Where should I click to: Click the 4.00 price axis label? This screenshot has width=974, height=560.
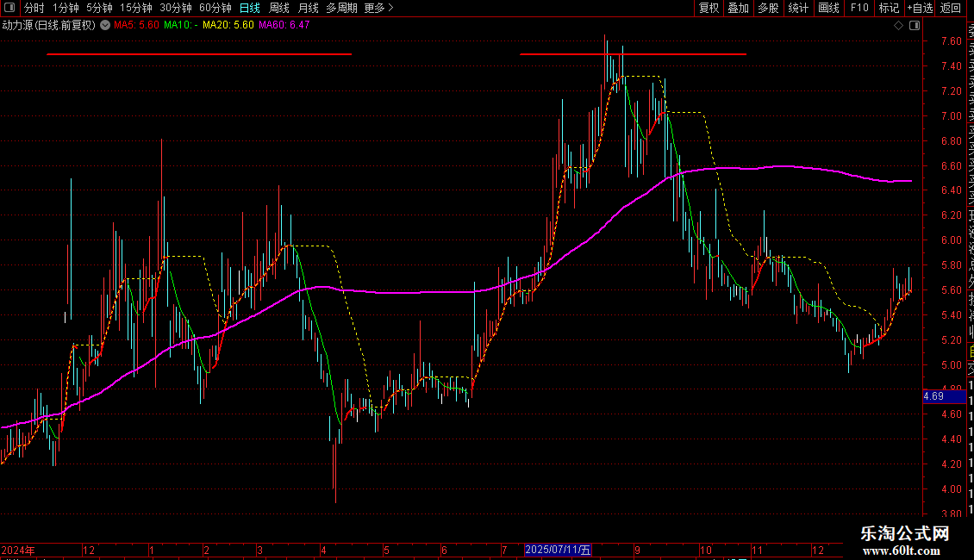tap(951, 489)
